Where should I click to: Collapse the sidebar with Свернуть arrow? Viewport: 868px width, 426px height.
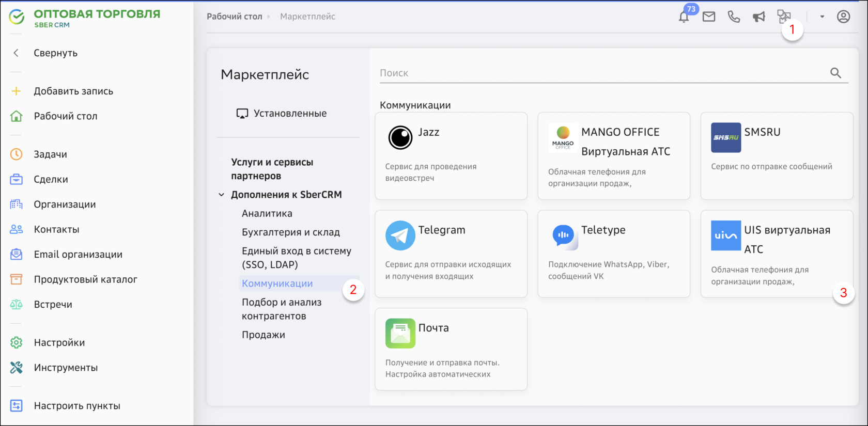(x=16, y=53)
